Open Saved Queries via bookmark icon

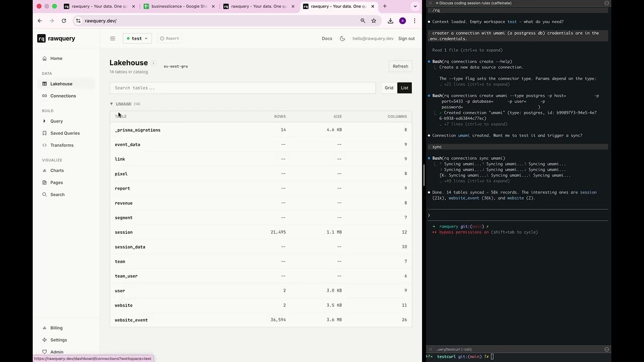point(44,133)
